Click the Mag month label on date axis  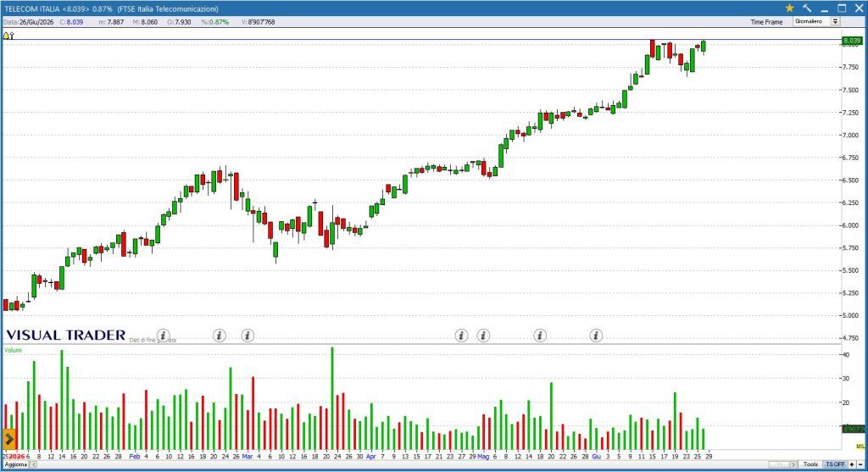pyautogui.click(x=483, y=457)
